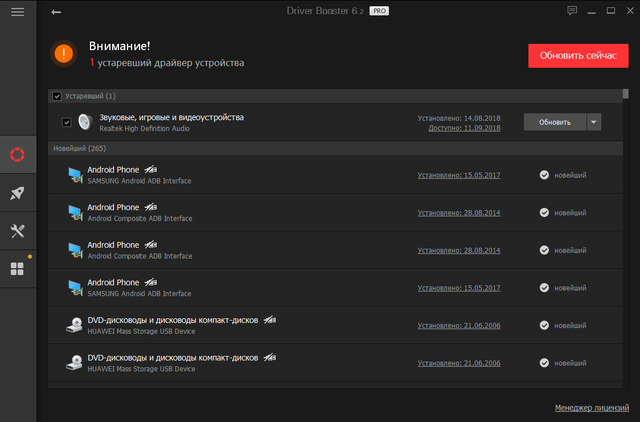Open the feedback chat icon
The height and width of the screenshot is (422, 640).
pyautogui.click(x=572, y=11)
